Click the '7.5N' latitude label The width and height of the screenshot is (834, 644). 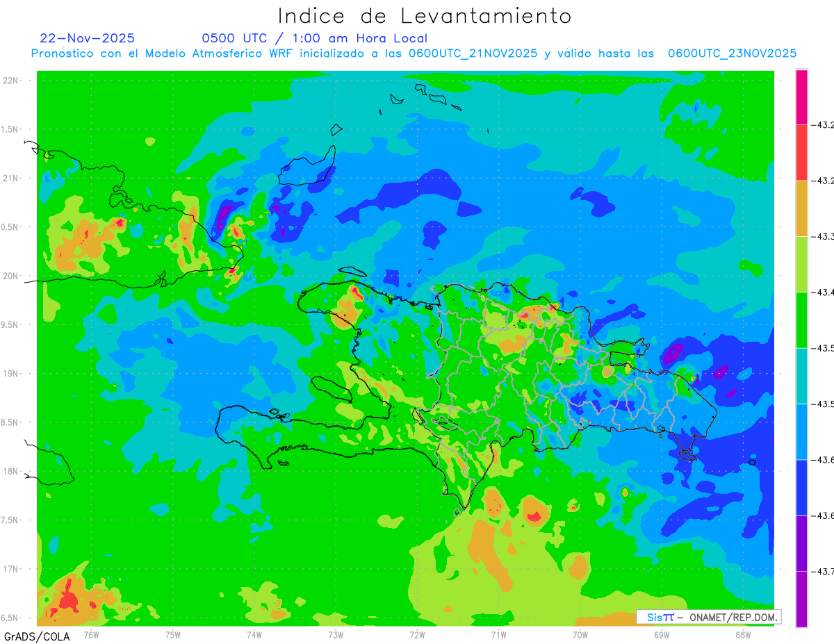tap(8, 520)
